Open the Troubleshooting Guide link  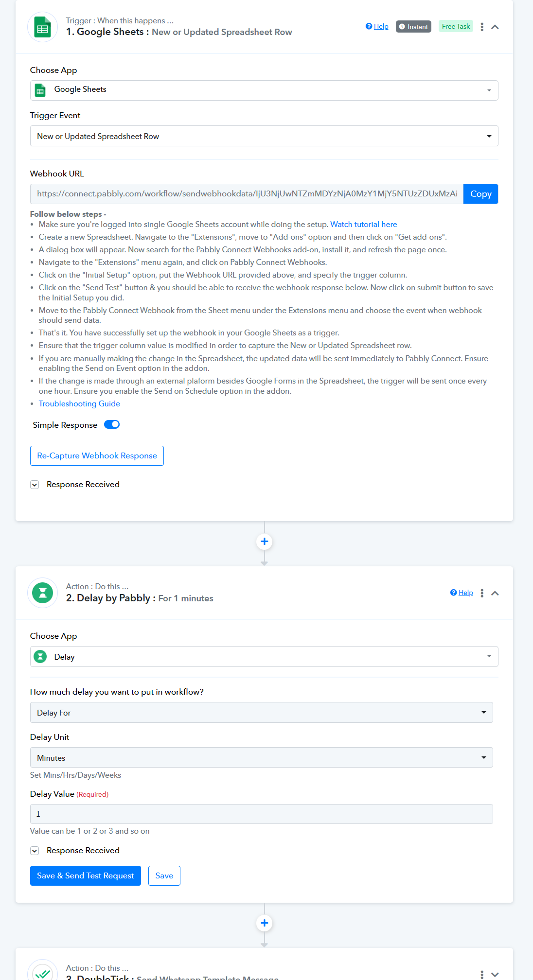pyautogui.click(x=79, y=403)
